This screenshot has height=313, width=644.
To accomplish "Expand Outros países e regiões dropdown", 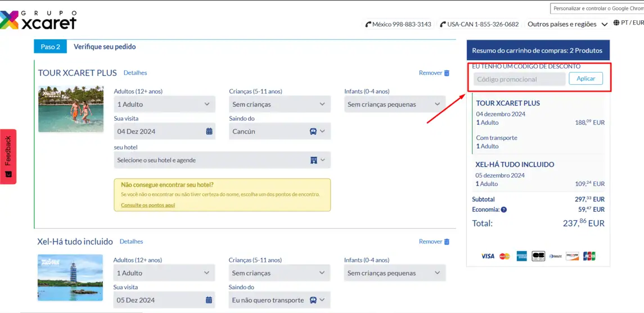I will 567,24.
